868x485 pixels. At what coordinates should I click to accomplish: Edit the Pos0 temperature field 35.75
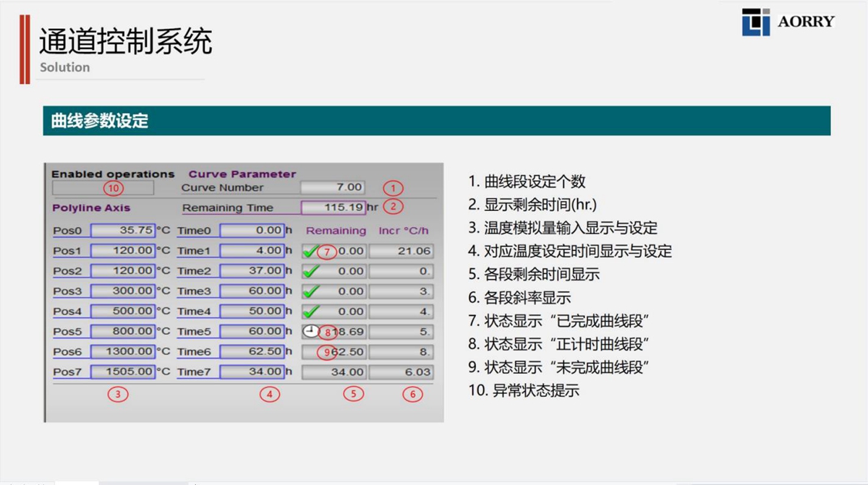(x=123, y=231)
